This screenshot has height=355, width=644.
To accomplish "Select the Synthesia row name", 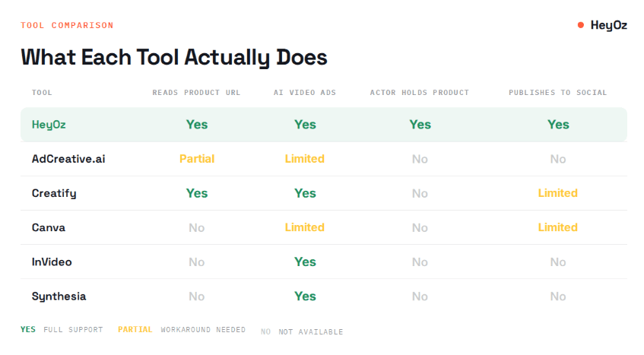I will click(x=59, y=296).
